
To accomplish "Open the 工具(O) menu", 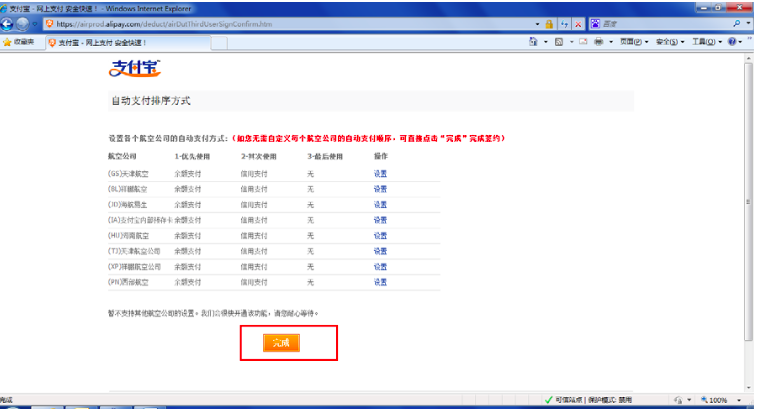I will coord(707,42).
